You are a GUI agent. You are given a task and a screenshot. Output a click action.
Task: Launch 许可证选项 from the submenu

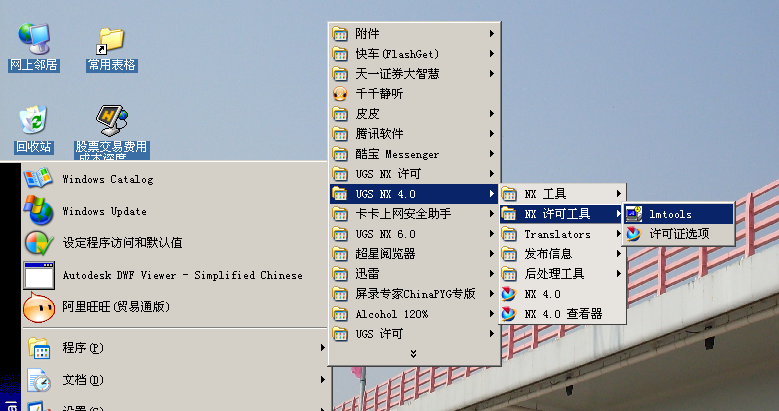tap(679, 234)
